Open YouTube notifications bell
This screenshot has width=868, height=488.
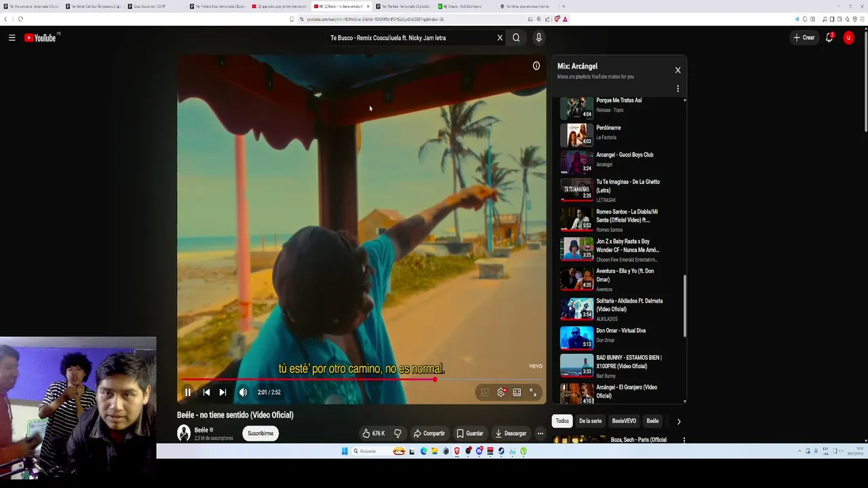coord(829,38)
